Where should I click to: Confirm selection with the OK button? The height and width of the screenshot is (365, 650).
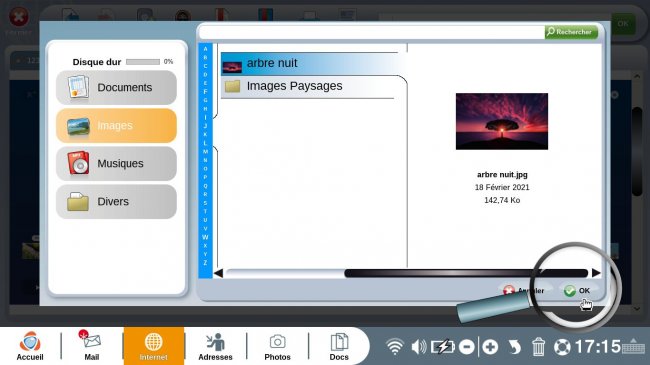click(x=577, y=290)
